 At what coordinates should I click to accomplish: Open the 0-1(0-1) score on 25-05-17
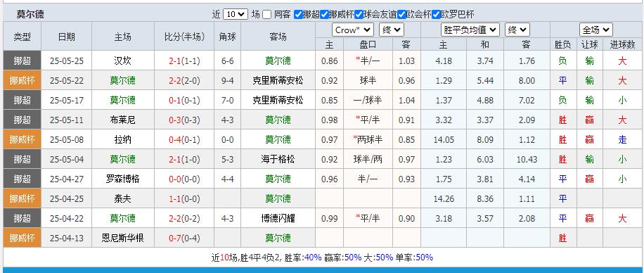[x=184, y=101]
